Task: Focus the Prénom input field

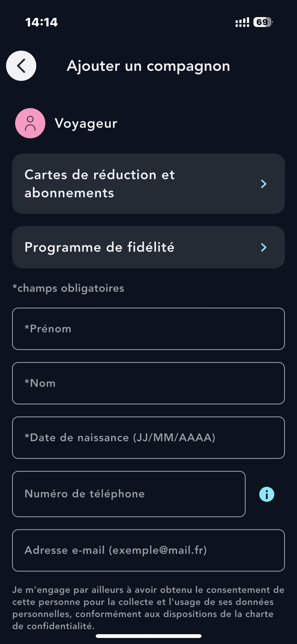Action: [x=148, y=329]
